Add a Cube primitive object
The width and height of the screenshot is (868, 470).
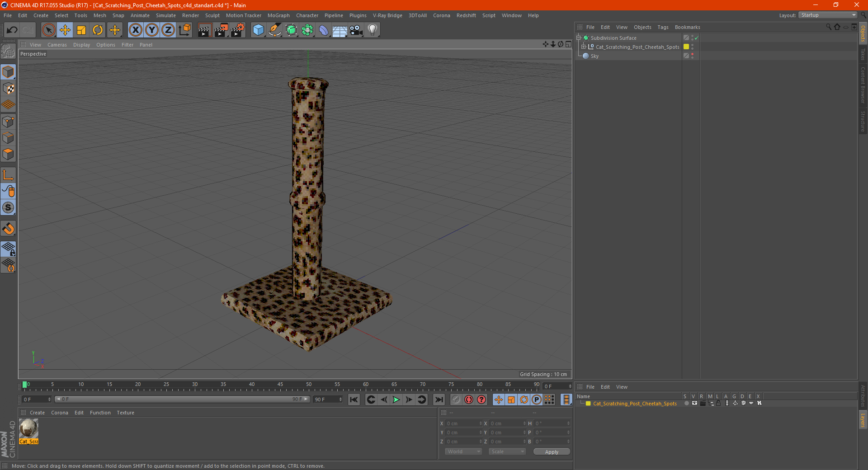click(x=258, y=30)
